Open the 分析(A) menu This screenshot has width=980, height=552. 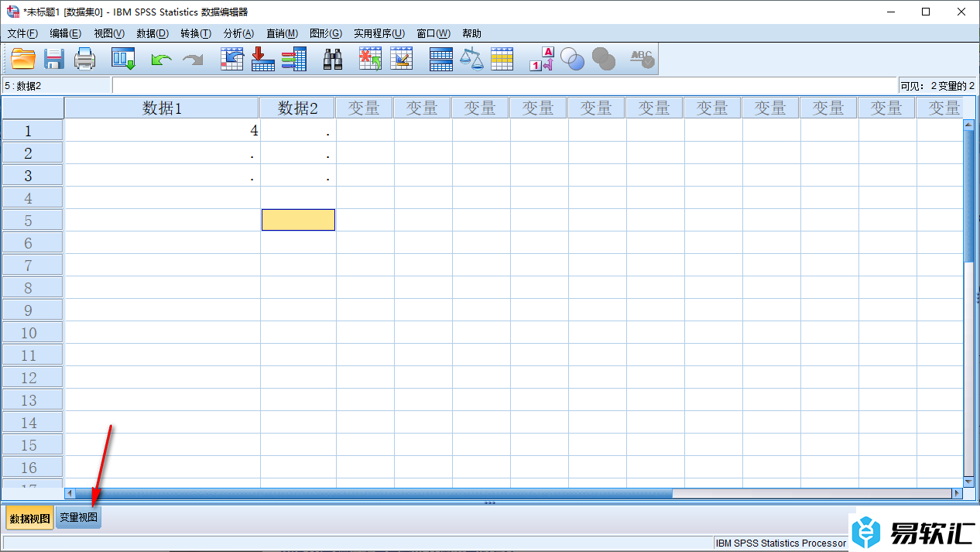pos(238,33)
